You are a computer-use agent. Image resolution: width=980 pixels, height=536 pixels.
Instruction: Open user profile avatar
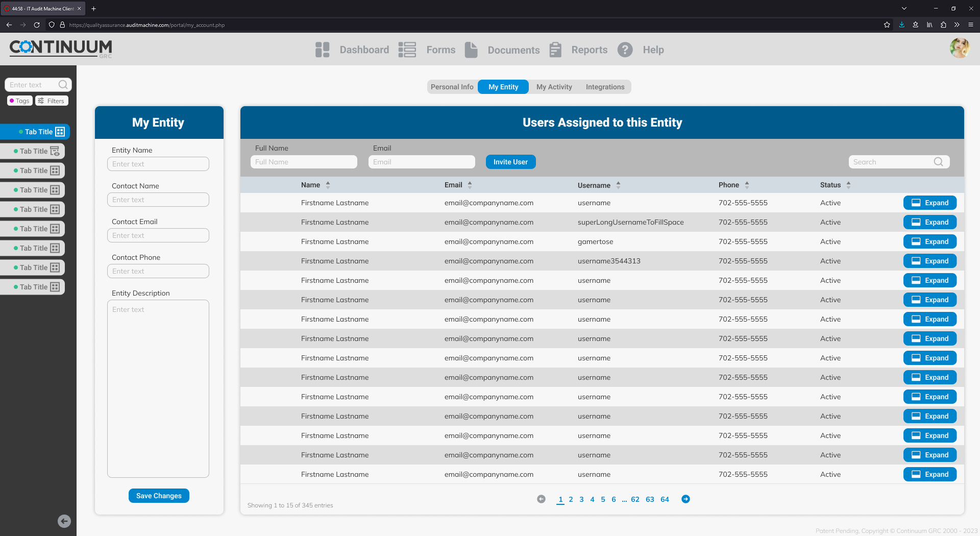pyautogui.click(x=960, y=48)
